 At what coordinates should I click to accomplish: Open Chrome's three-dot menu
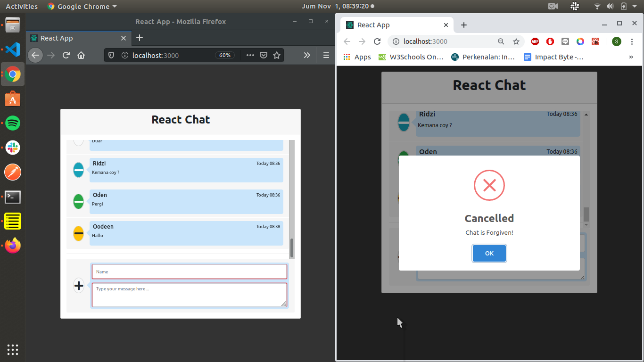click(x=632, y=41)
